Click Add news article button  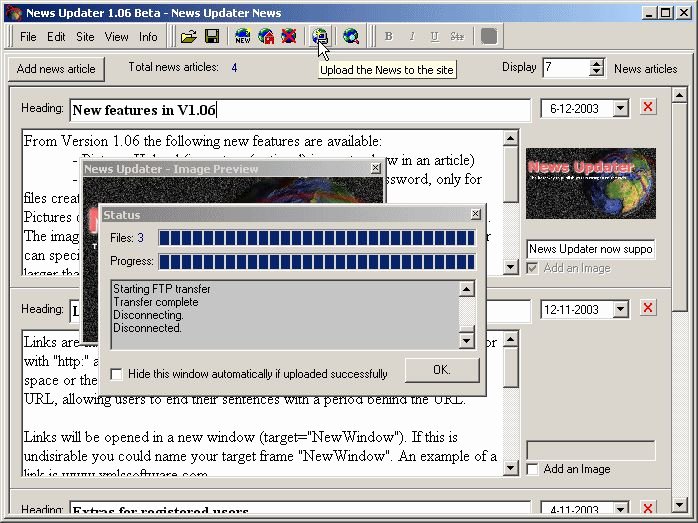(x=56, y=69)
